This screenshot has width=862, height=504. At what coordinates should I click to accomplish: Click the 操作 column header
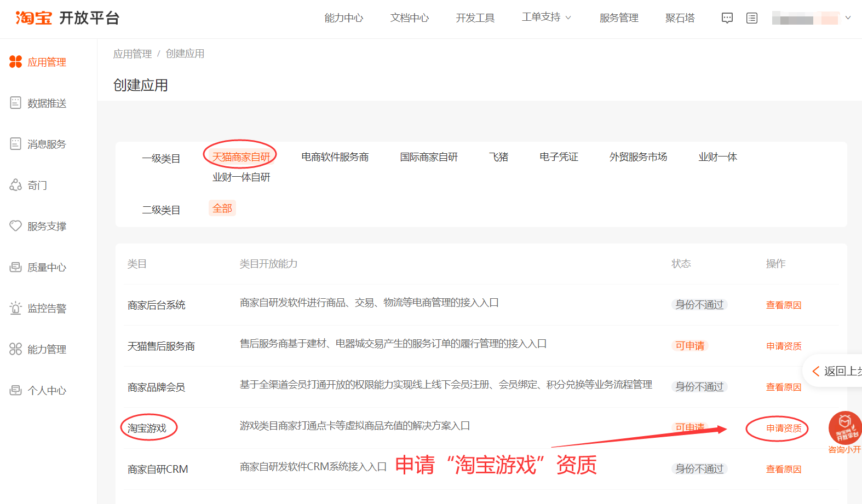pyautogui.click(x=775, y=264)
